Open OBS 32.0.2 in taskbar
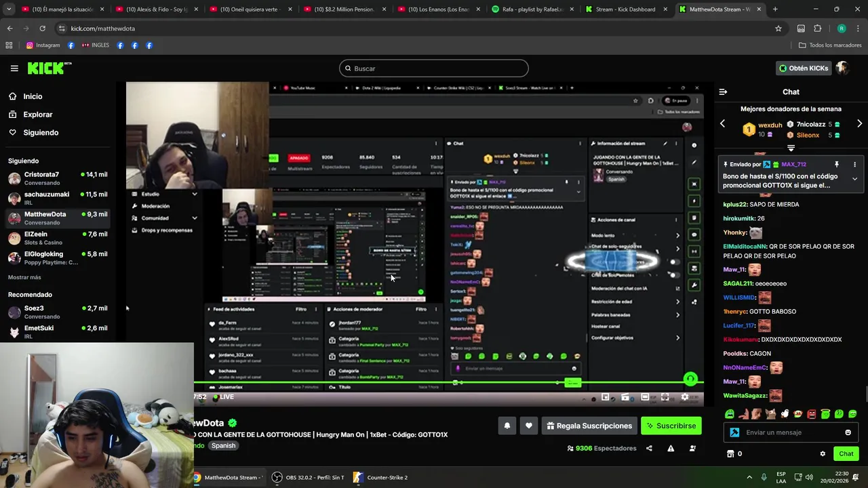 tap(308, 477)
